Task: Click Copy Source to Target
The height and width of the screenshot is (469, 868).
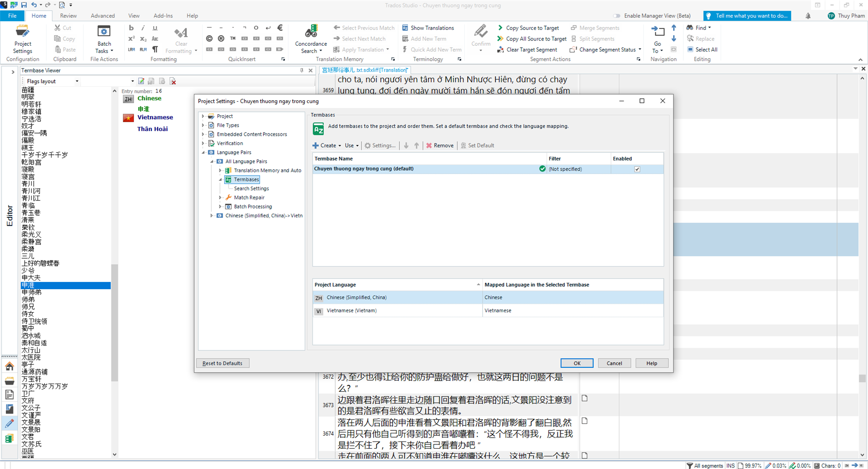Action: pyautogui.click(x=528, y=28)
